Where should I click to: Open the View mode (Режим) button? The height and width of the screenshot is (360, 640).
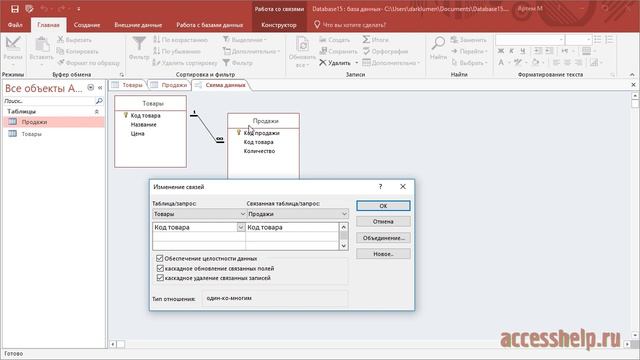click(13, 51)
